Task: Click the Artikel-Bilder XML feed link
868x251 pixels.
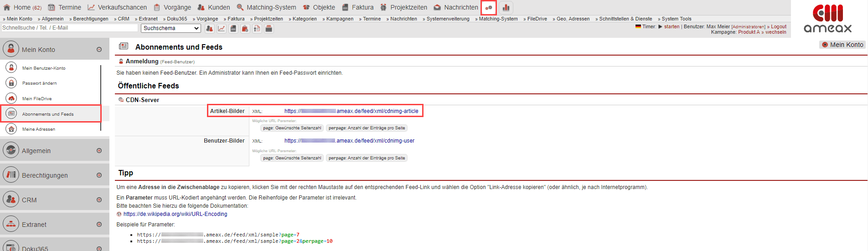Action: pos(351,111)
